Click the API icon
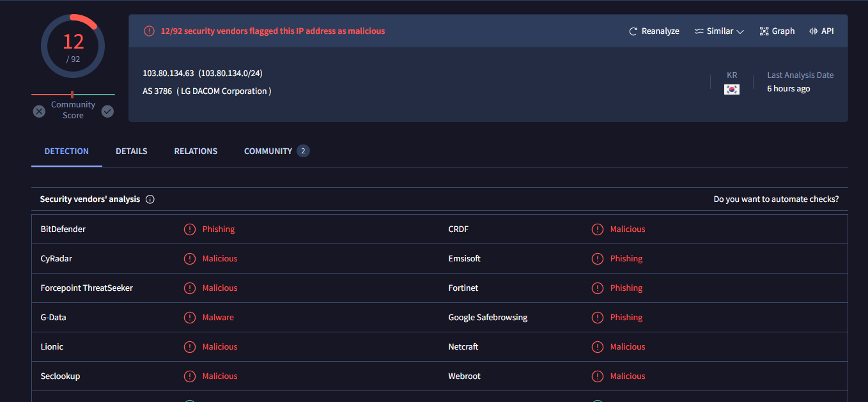Screen dimensions: 868x402 (814, 31)
